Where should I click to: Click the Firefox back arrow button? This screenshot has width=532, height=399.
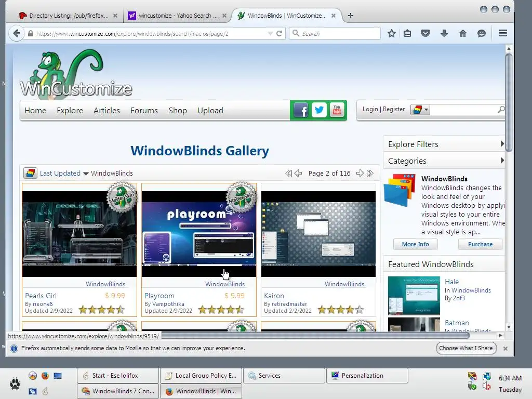pos(16,33)
